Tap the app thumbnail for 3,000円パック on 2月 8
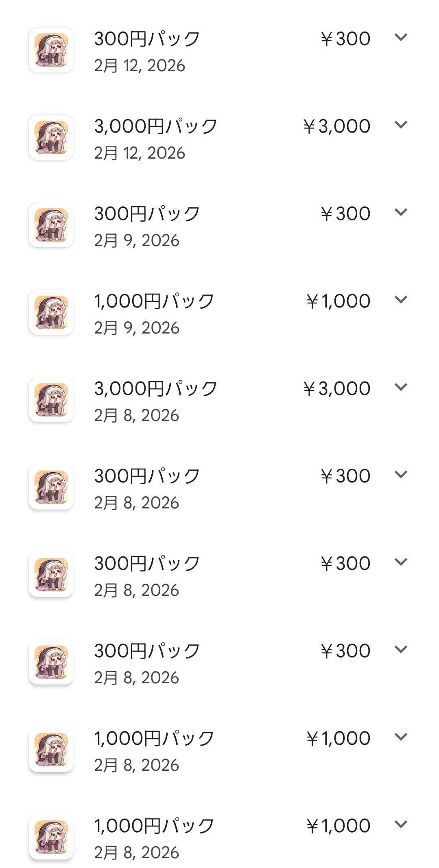Viewport: 439px width, 868px height. pos(51,400)
